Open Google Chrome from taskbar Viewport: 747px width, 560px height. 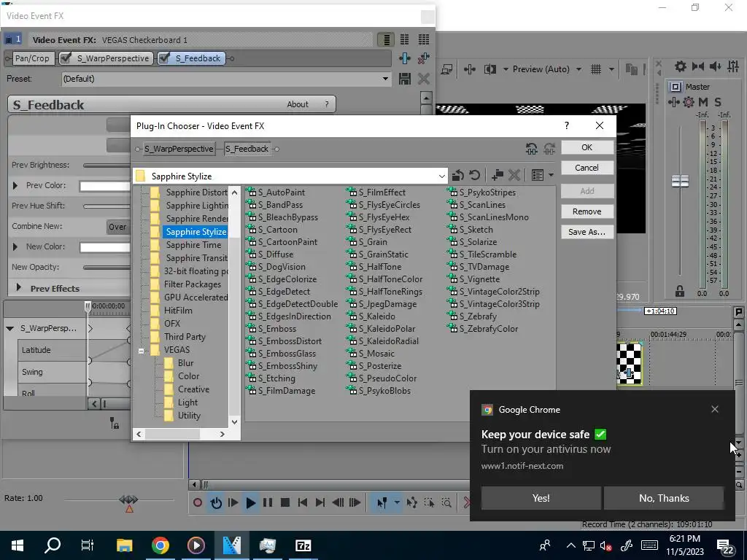160,545
